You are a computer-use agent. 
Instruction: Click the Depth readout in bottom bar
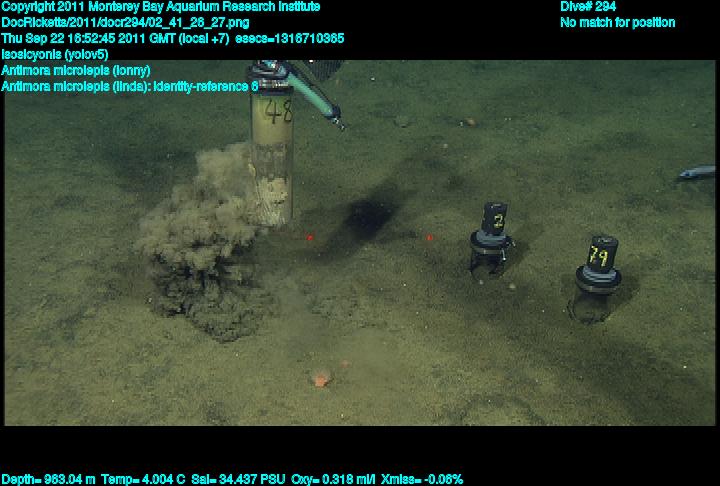click(x=48, y=479)
